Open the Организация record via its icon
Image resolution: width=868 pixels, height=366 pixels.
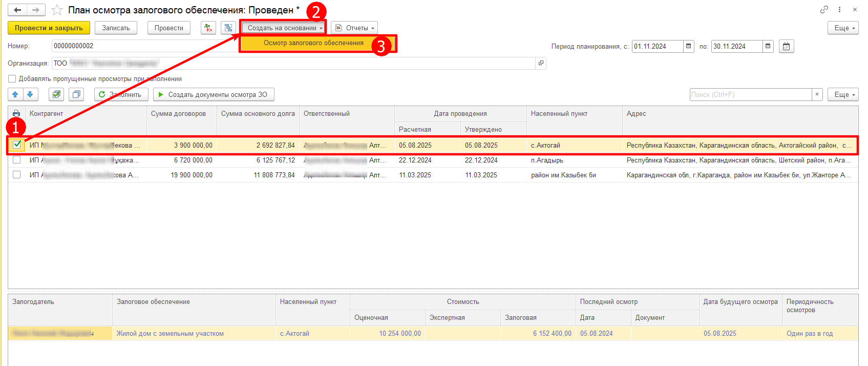(x=541, y=63)
